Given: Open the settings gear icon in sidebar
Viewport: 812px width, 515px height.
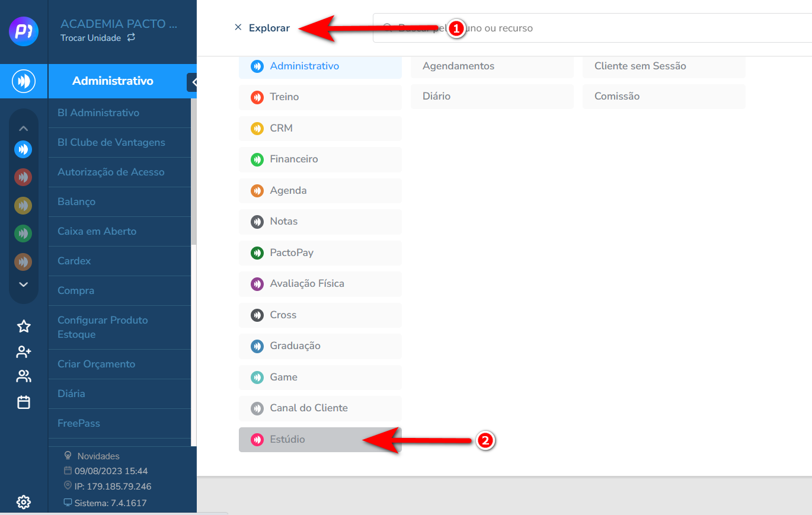Looking at the screenshot, I should (24, 502).
